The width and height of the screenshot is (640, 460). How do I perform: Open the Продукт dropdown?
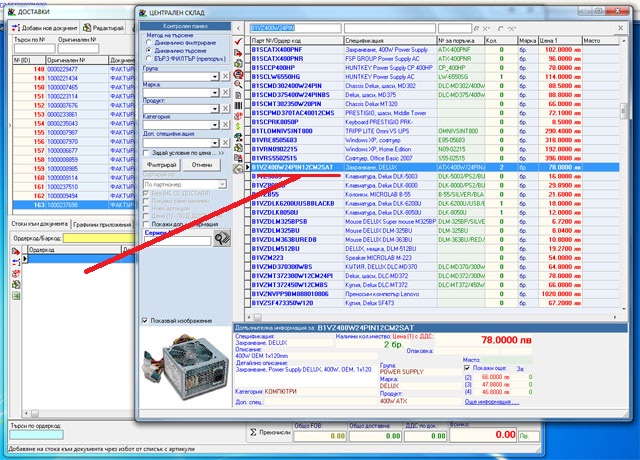[215, 109]
